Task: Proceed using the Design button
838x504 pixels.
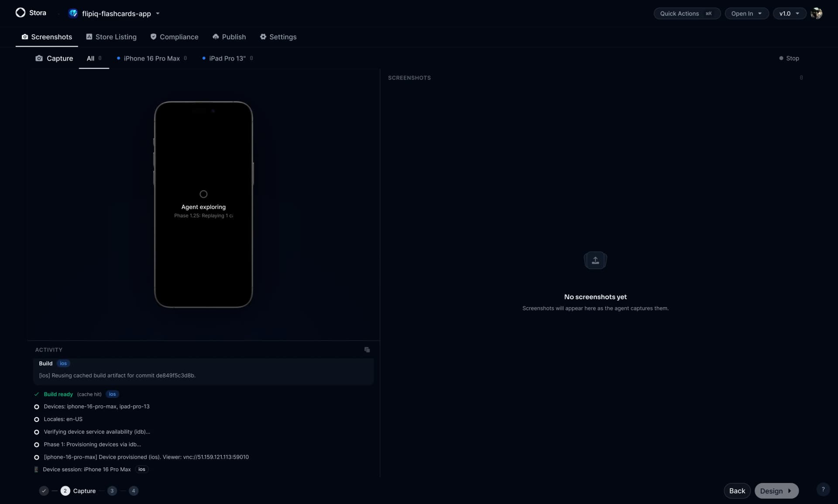Action: click(x=776, y=490)
